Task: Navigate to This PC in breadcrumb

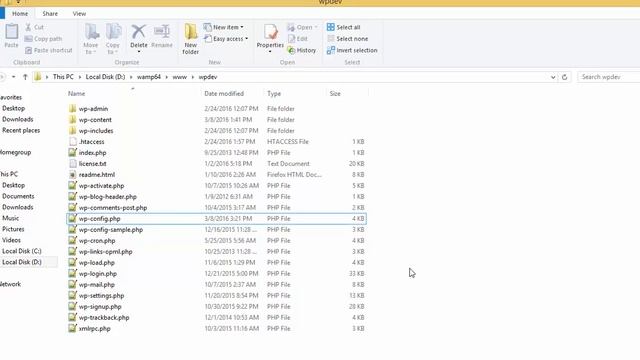Action: pos(63,77)
